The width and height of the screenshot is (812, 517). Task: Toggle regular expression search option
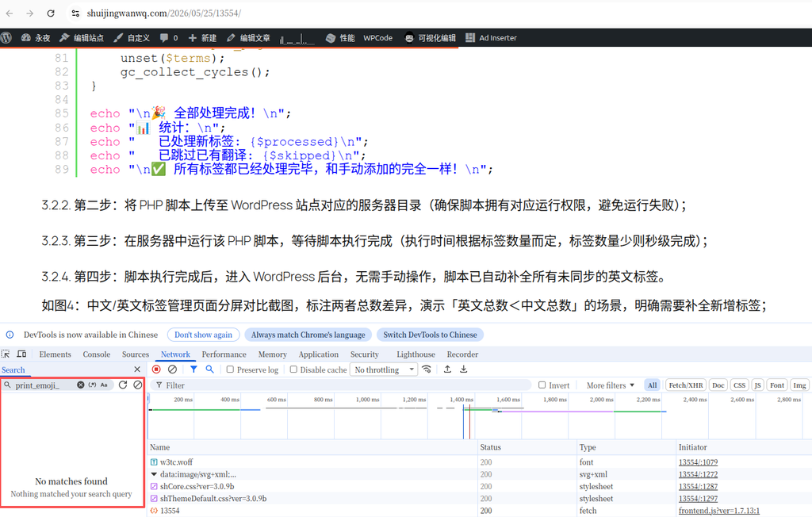tap(92, 385)
